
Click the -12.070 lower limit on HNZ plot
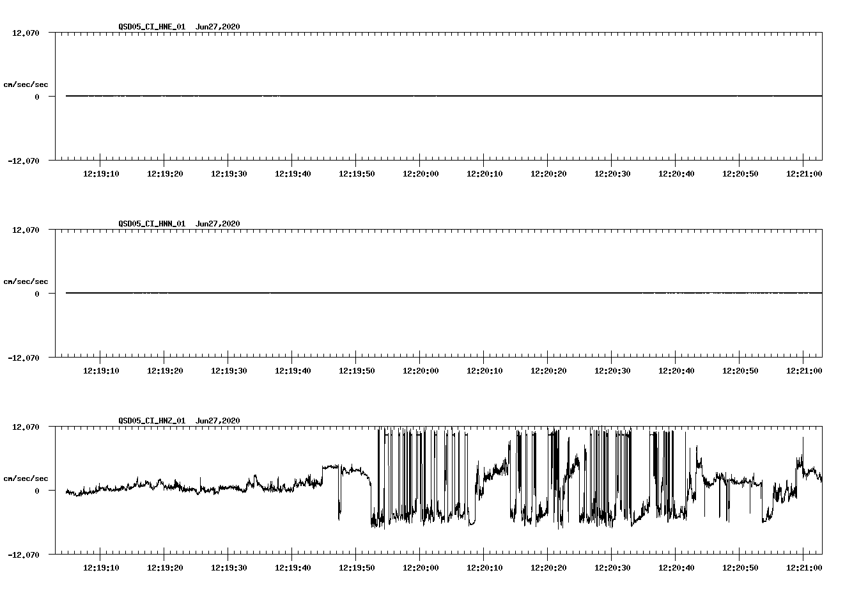pos(24,555)
